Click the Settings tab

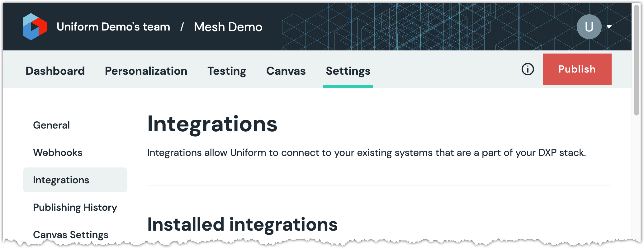348,71
